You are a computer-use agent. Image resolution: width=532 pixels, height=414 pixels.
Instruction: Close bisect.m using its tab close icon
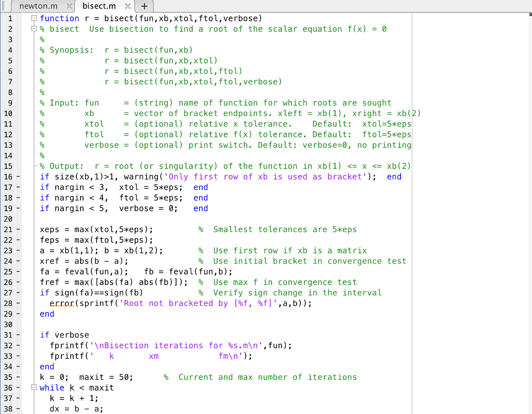(128, 7)
